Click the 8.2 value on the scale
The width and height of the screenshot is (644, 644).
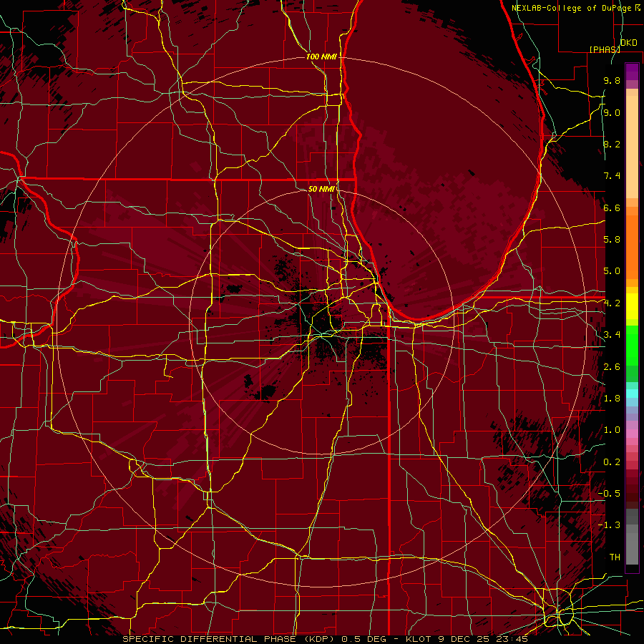point(612,144)
